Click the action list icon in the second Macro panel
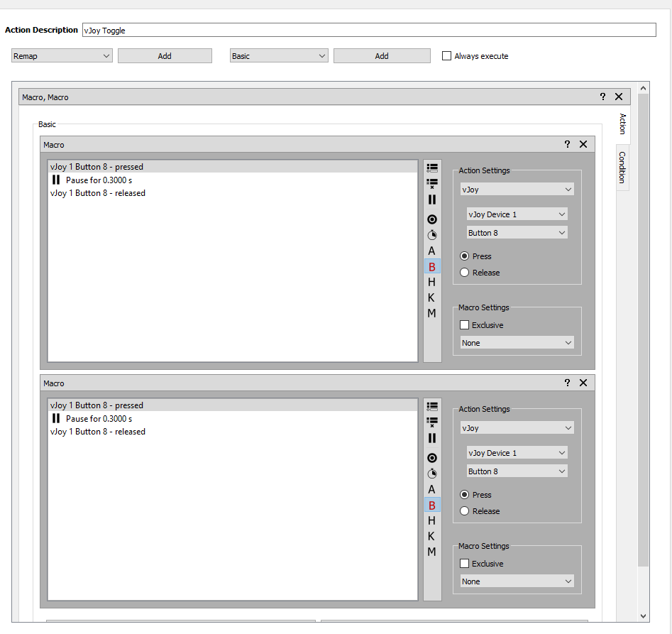 (432, 406)
